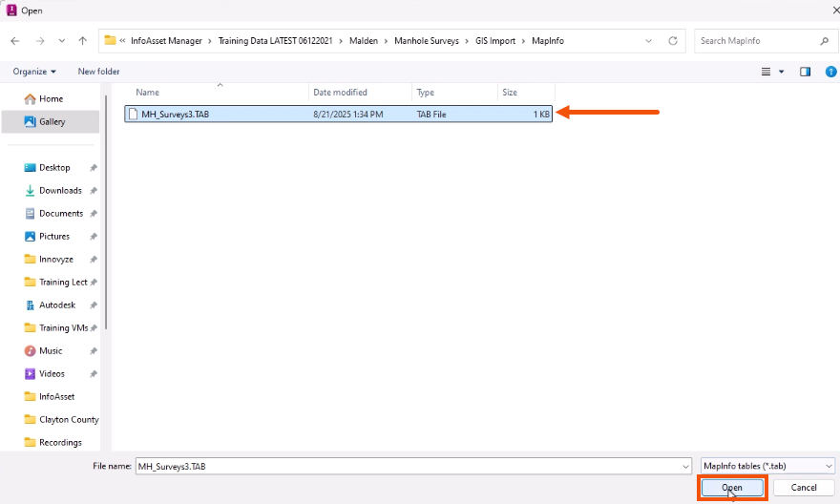The image size is (840, 504).
Task: Unpin Innovyze using its pin icon
Action: pyautogui.click(x=94, y=260)
